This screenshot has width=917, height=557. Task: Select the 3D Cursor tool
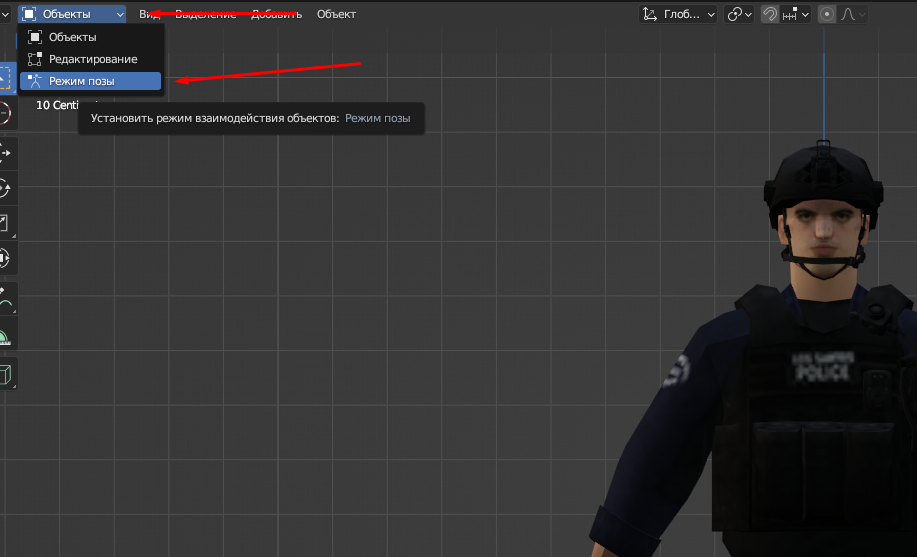(x=4, y=112)
